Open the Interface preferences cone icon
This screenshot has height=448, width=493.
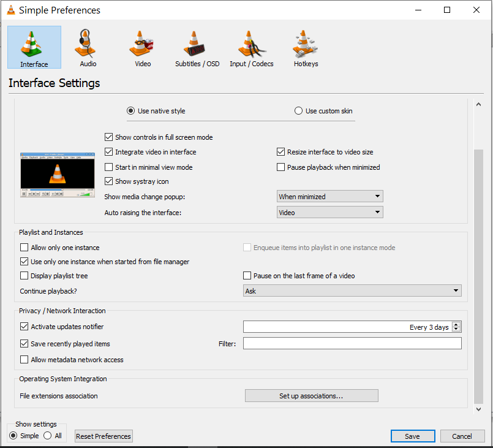click(x=31, y=44)
